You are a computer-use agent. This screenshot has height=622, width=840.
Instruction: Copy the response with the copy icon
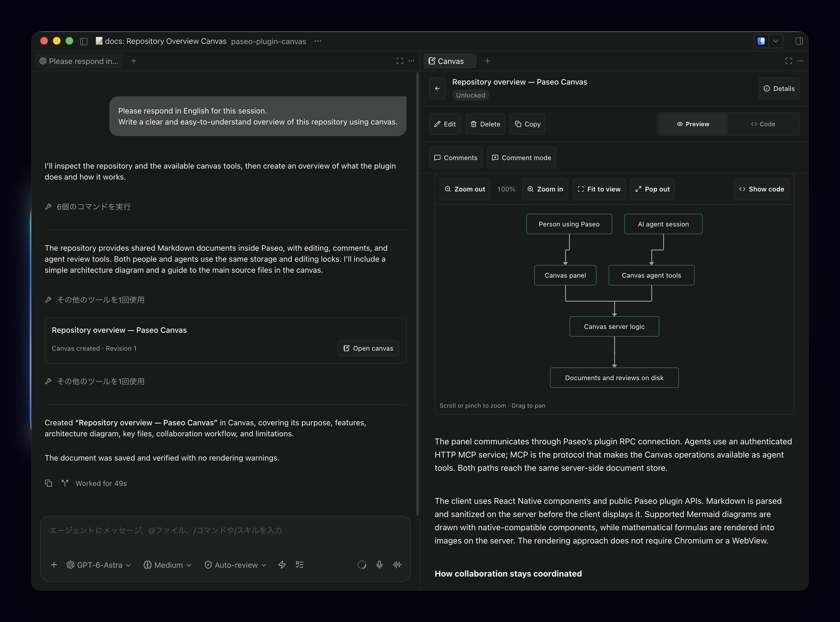pos(48,483)
